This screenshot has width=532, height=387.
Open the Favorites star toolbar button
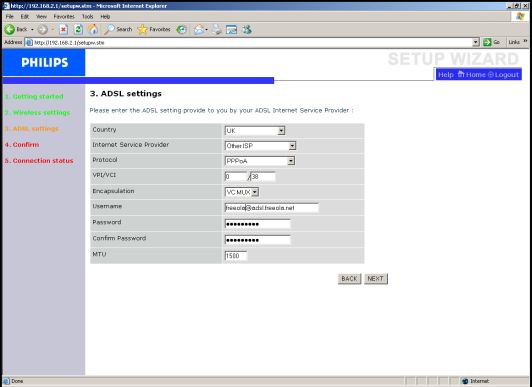coord(154,30)
